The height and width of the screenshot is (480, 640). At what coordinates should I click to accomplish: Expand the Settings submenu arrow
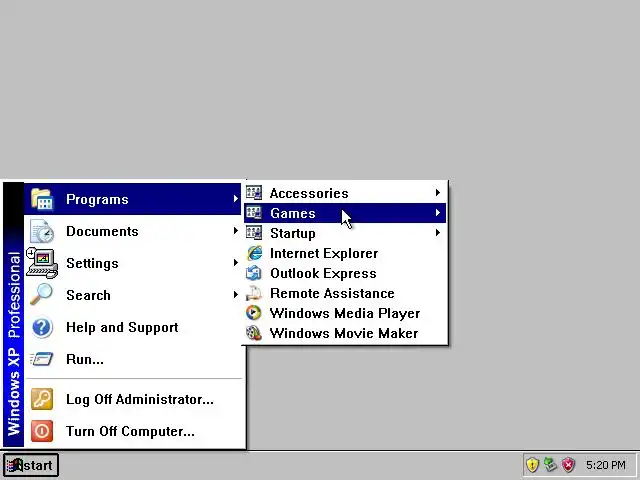coord(236,262)
